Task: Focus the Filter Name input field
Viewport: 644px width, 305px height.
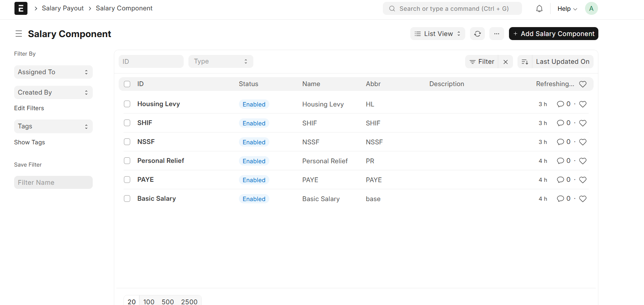Action: point(53,182)
